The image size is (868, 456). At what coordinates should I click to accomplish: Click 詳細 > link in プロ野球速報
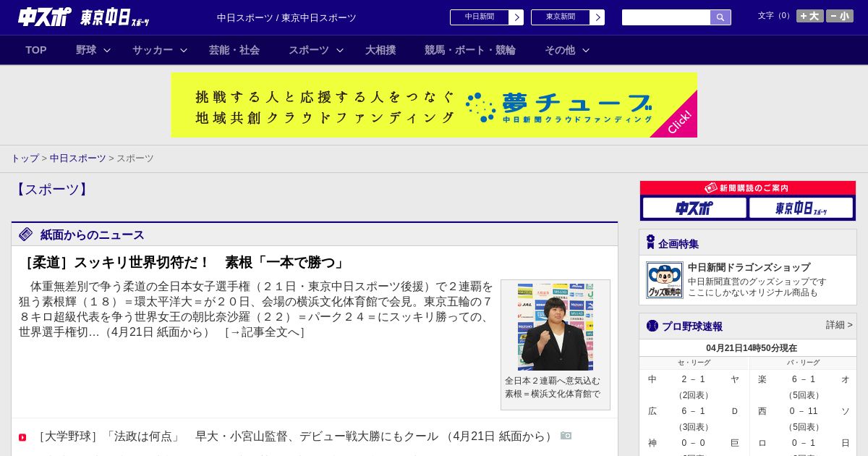click(x=839, y=325)
